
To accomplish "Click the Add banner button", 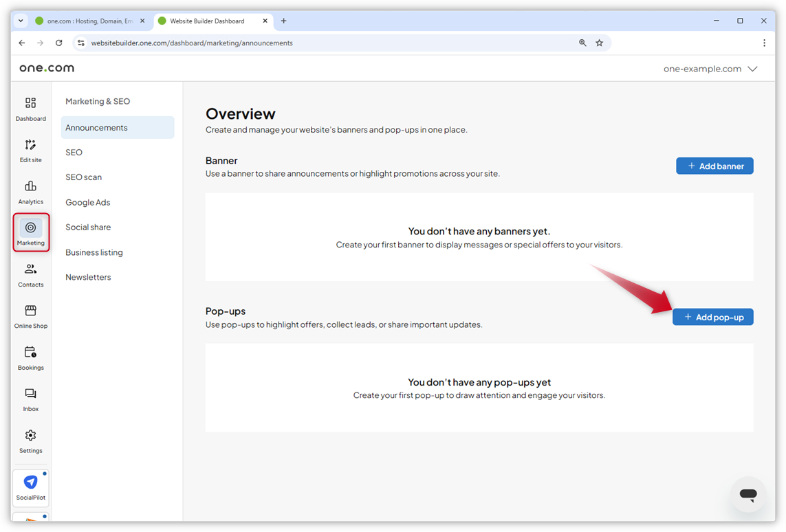I will (x=714, y=166).
